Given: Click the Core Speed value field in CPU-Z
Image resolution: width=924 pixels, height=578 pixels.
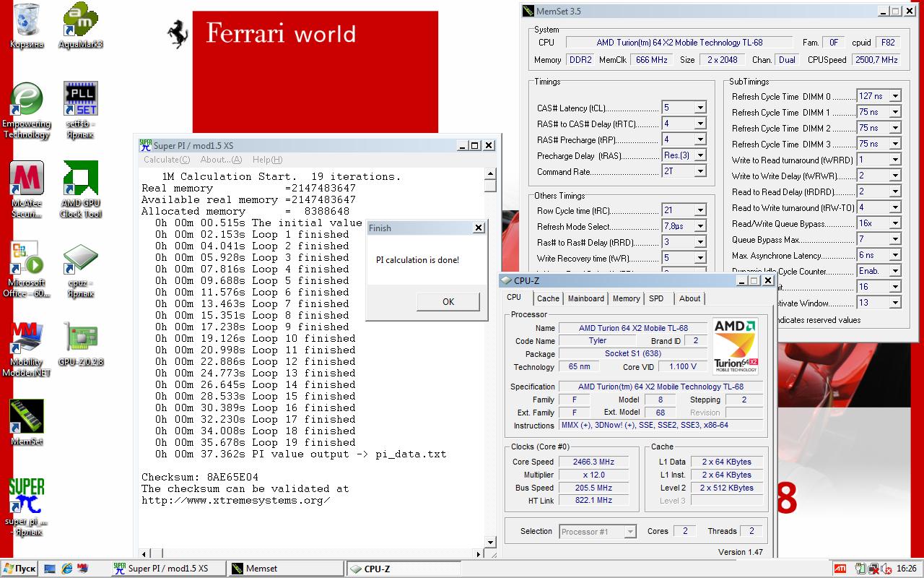Looking at the screenshot, I should click(593, 462).
